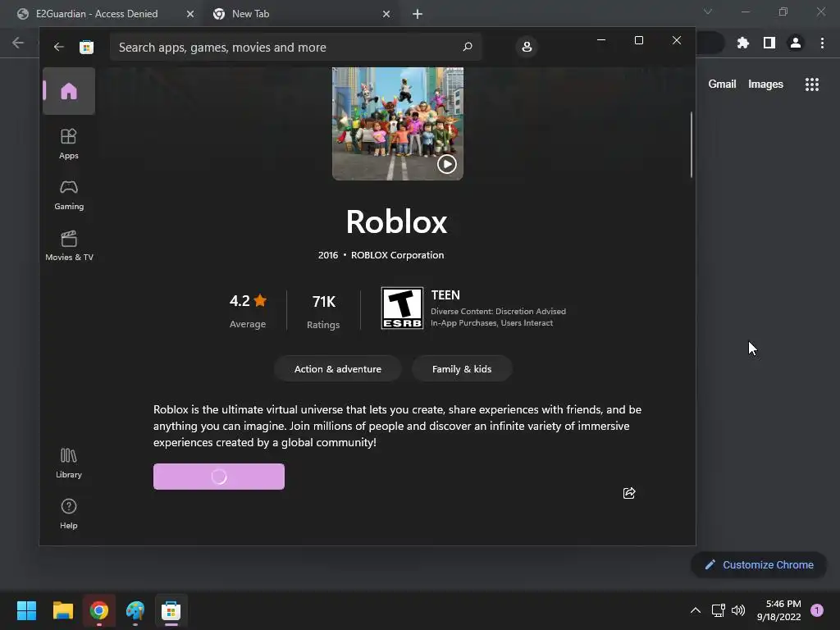Open the Chrome profile avatar
The image size is (840, 630).
click(x=796, y=43)
